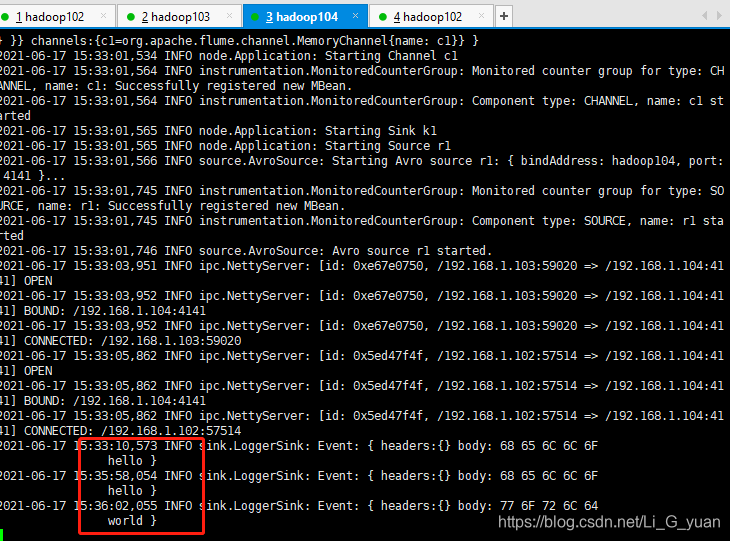Click 'Avro source r1 started.' text

click(x=412, y=251)
